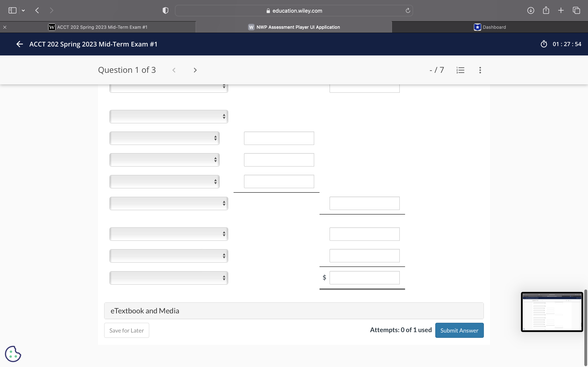This screenshot has height=367, width=588.
Task: Open the privacy shield icon
Action: click(x=165, y=10)
